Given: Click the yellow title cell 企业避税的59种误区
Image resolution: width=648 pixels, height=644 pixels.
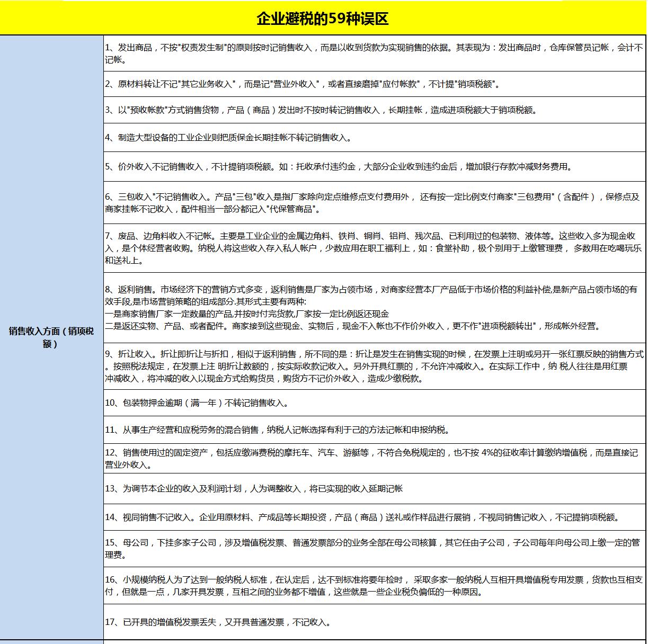Looking at the screenshot, I should click(323, 19).
